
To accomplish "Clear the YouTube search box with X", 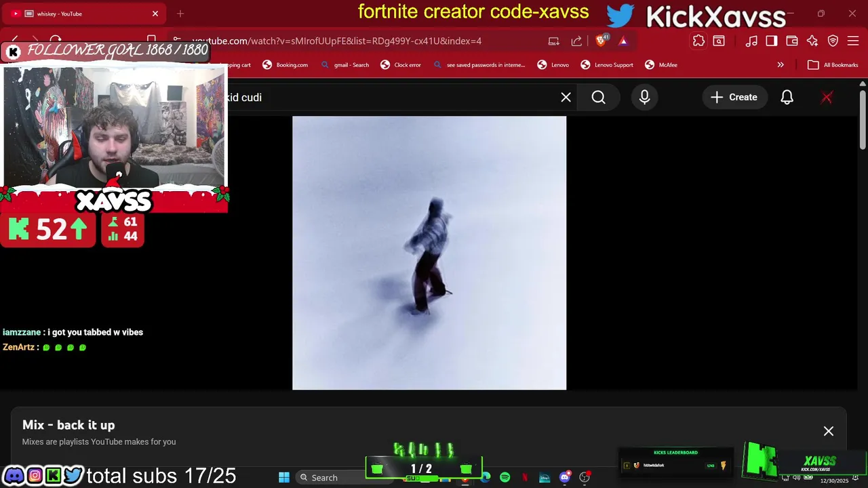I will (566, 98).
